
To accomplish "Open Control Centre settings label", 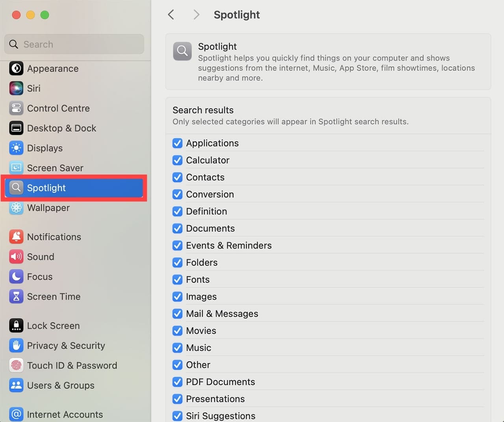I will (58, 108).
